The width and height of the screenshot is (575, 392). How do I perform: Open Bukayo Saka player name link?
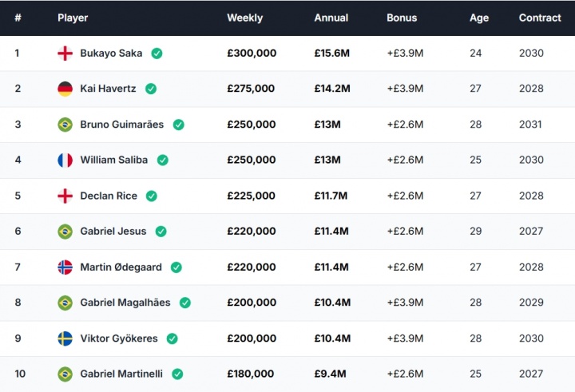tap(111, 53)
